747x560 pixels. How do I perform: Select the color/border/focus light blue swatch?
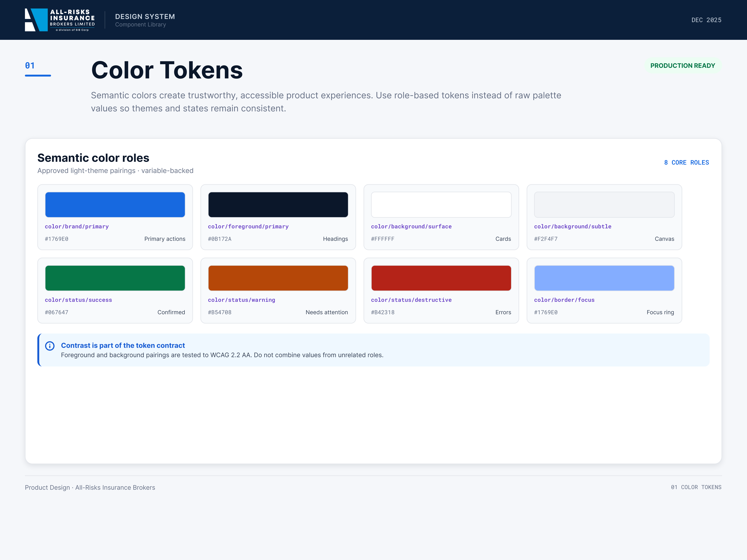point(604,278)
